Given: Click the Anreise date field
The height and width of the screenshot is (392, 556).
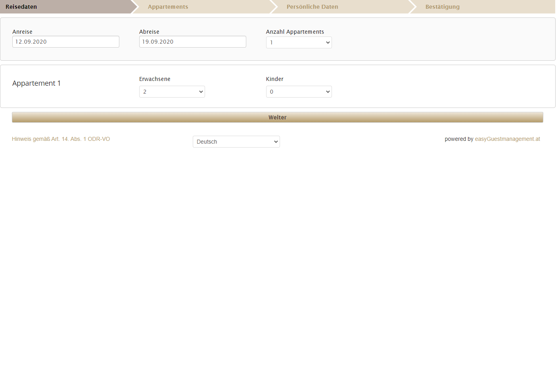Looking at the screenshot, I should pyautogui.click(x=65, y=42).
